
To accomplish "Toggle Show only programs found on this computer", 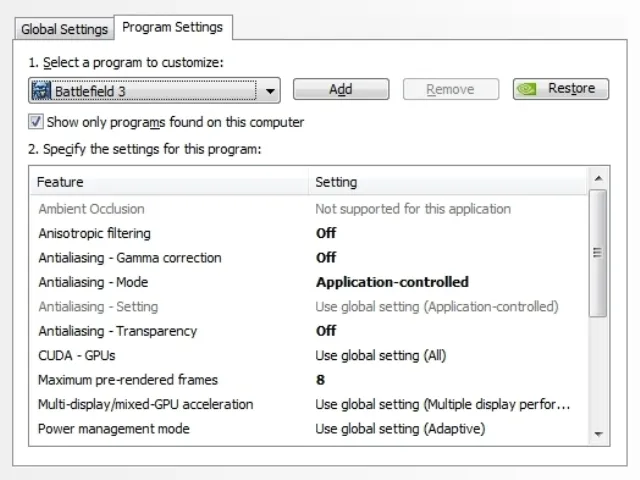I will (x=36, y=122).
